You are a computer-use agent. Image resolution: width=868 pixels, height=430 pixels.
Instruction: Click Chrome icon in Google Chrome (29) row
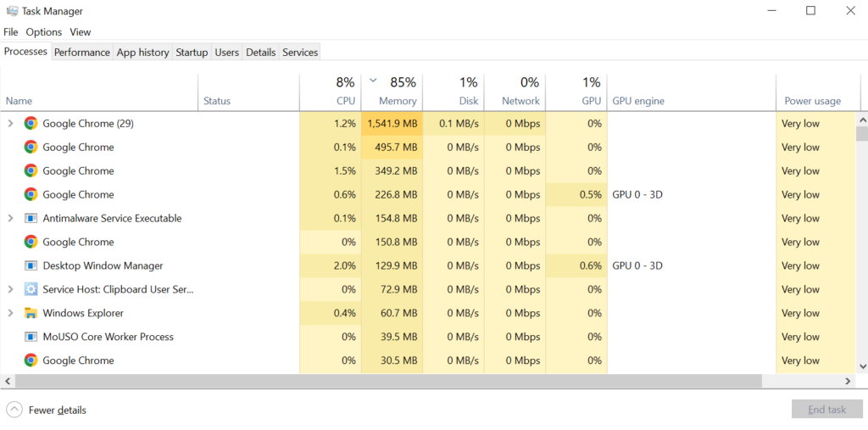[31, 124]
